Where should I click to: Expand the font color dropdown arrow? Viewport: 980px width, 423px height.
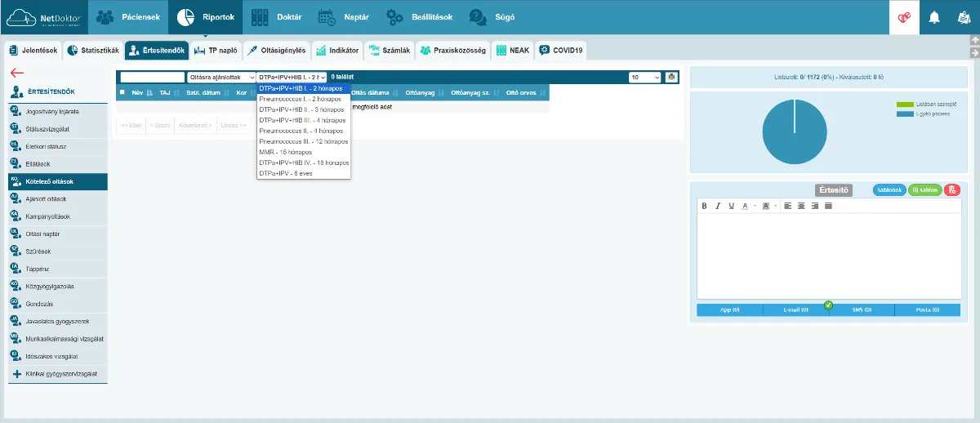coord(755,206)
